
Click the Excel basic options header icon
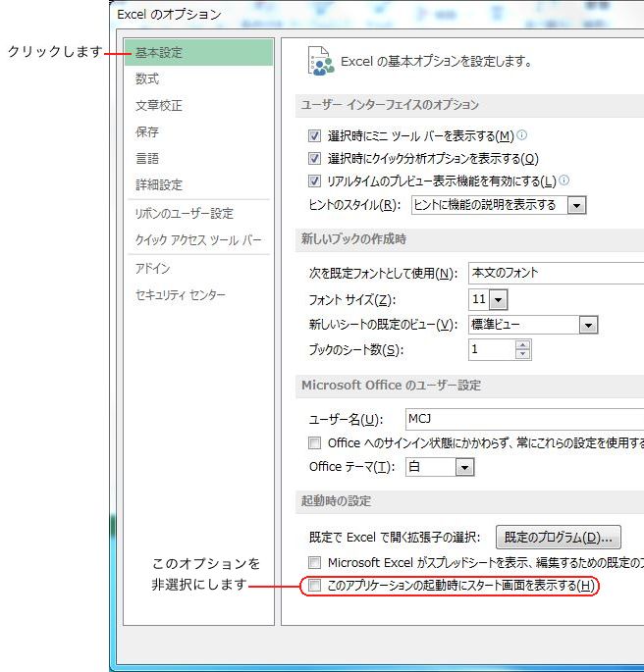[x=321, y=61]
